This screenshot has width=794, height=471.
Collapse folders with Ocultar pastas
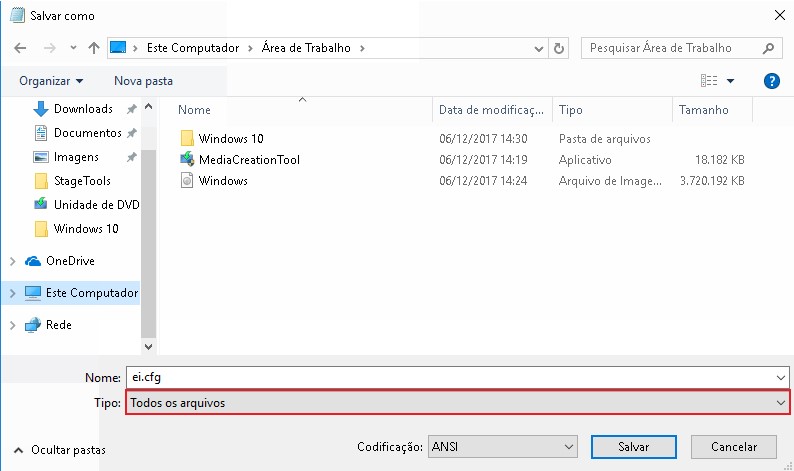(x=60, y=450)
